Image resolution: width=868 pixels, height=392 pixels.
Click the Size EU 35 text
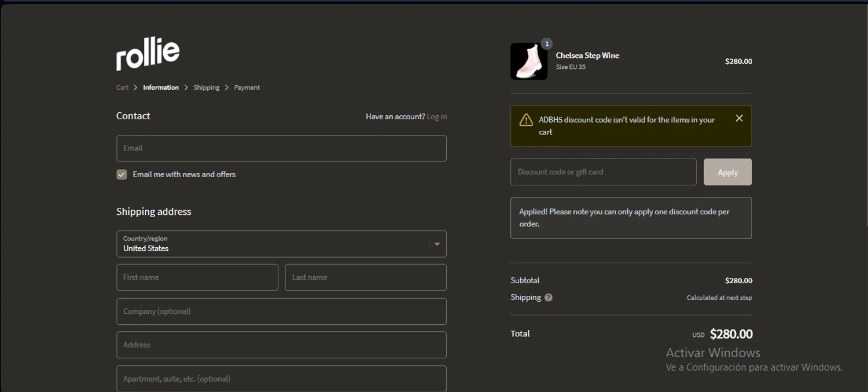pos(571,67)
